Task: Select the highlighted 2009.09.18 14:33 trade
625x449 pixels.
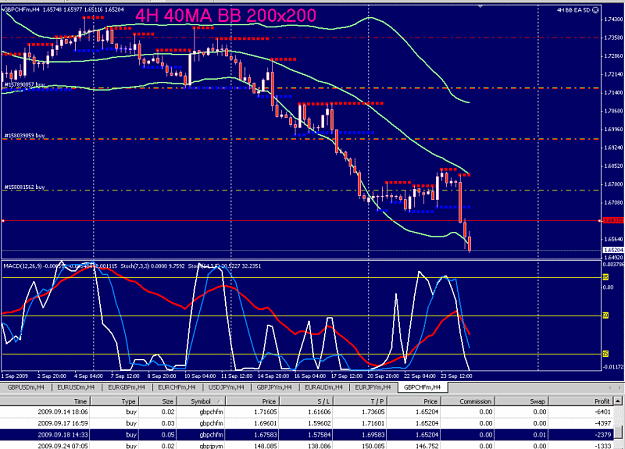Action: tap(307, 435)
